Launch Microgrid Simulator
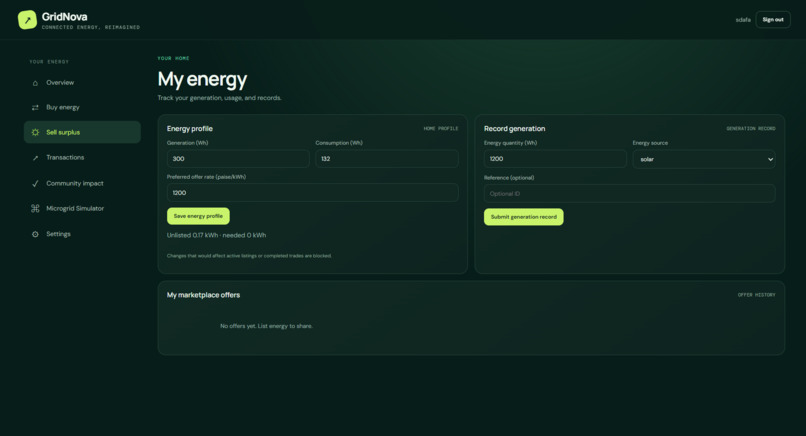The height and width of the screenshot is (436, 806). pyautogui.click(x=82, y=208)
